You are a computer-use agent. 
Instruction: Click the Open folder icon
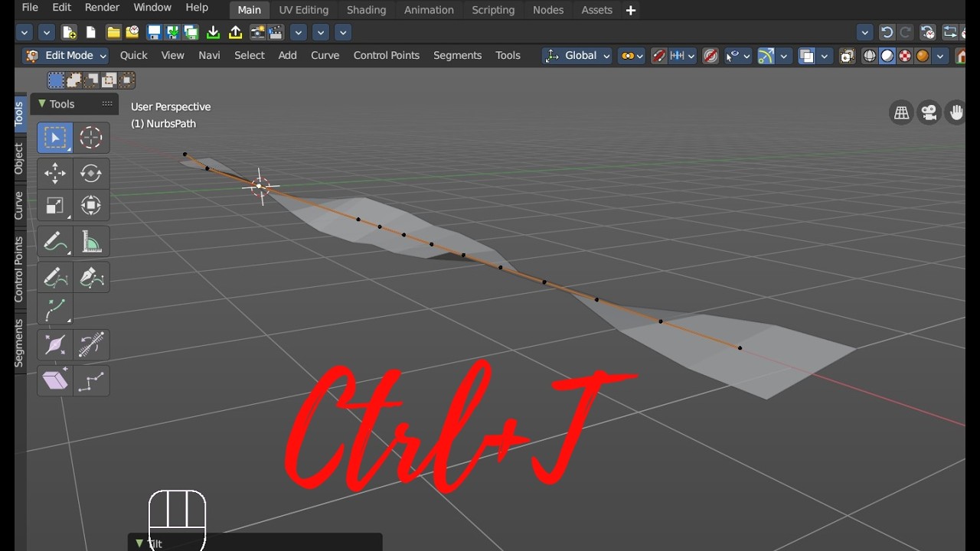[113, 32]
